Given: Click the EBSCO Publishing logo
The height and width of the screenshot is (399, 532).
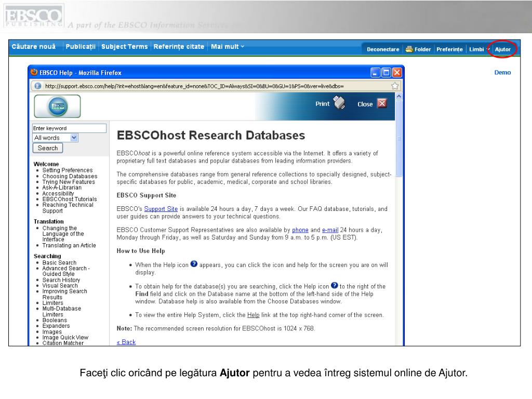Looking at the screenshot, I should tap(33, 16).
